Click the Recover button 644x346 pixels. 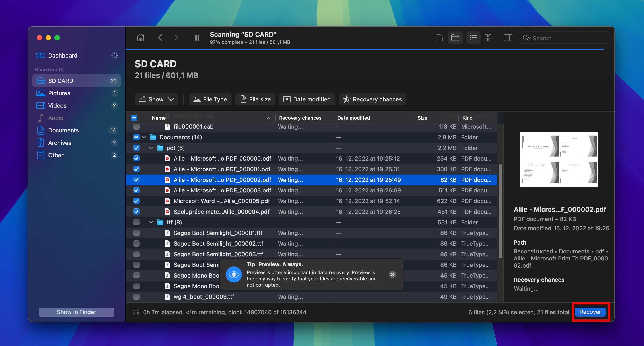590,312
